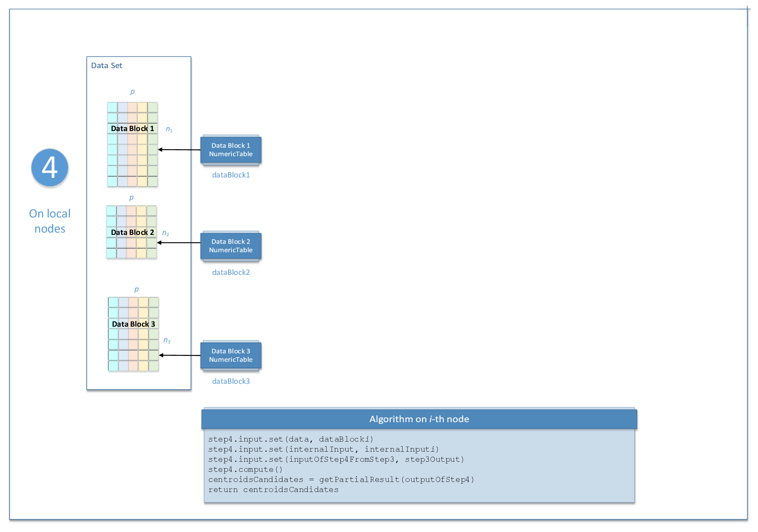Click the Data Block 1 NumericTable box
The height and width of the screenshot is (532, 758).
(231, 150)
